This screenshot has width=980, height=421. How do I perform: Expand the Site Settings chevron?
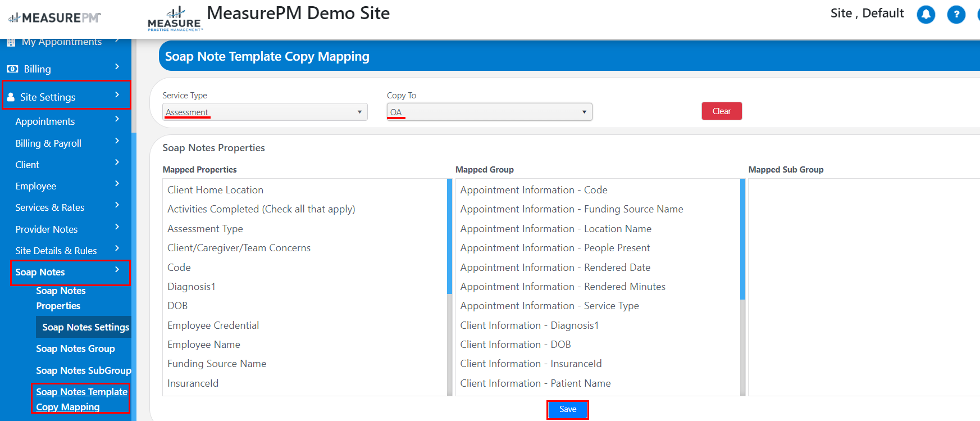[117, 94]
